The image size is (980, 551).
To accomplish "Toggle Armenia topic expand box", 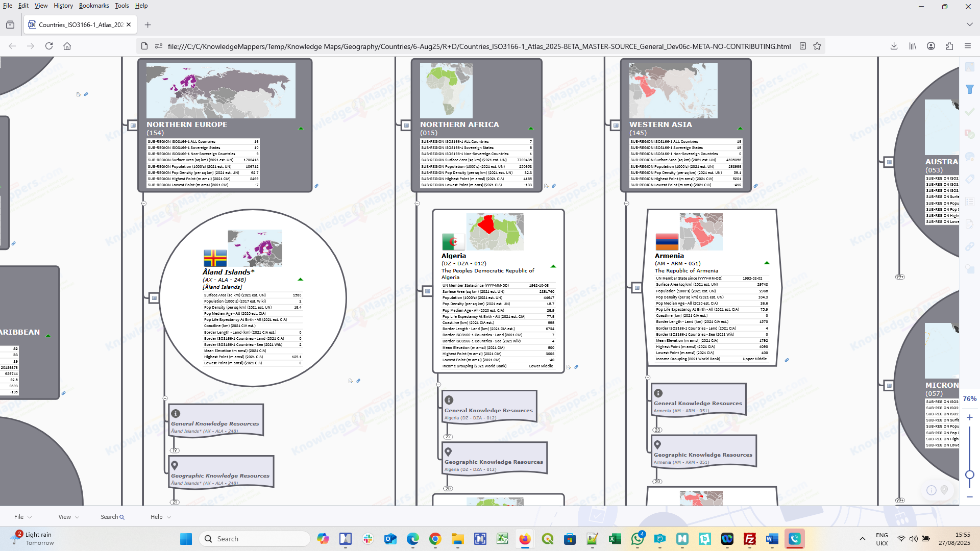I will point(637,288).
